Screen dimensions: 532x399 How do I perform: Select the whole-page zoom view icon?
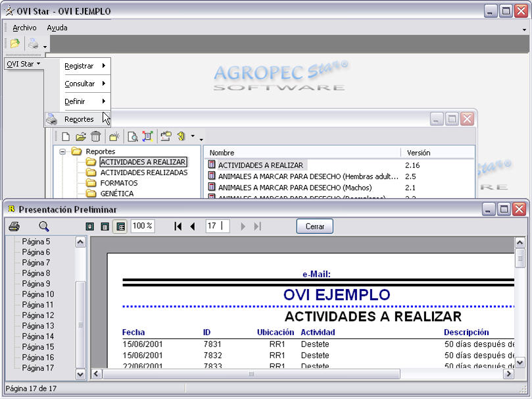tap(90, 226)
